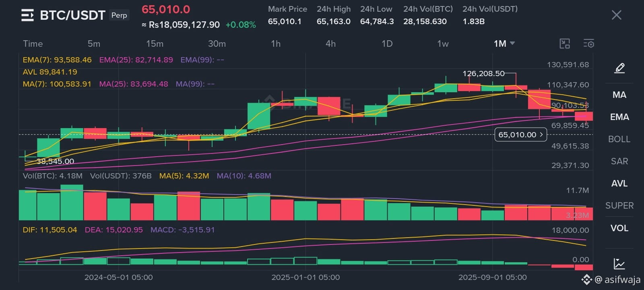Toggle the BOLL indicator
This screenshot has width=644, height=290.
click(x=619, y=139)
